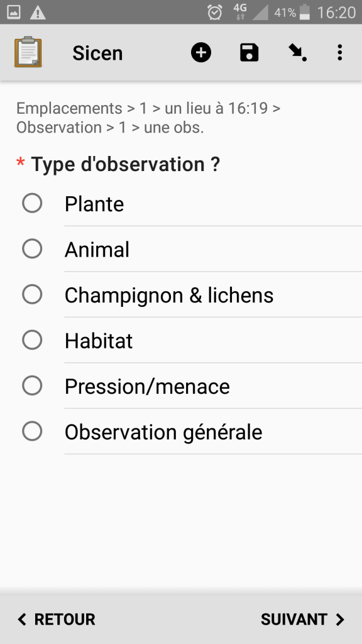Save the form with floppy disk icon
This screenshot has height=644, width=362.
click(250, 53)
